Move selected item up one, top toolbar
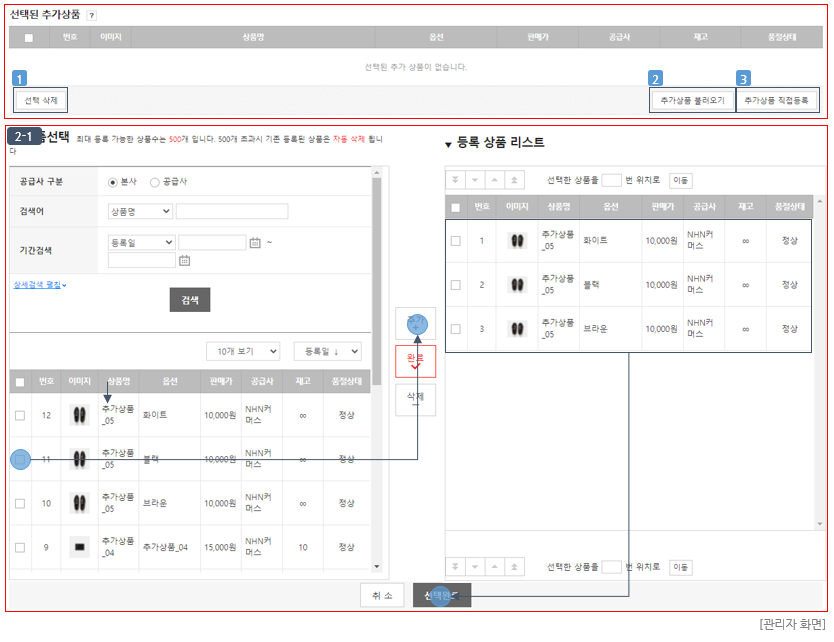 tap(495, 180)
